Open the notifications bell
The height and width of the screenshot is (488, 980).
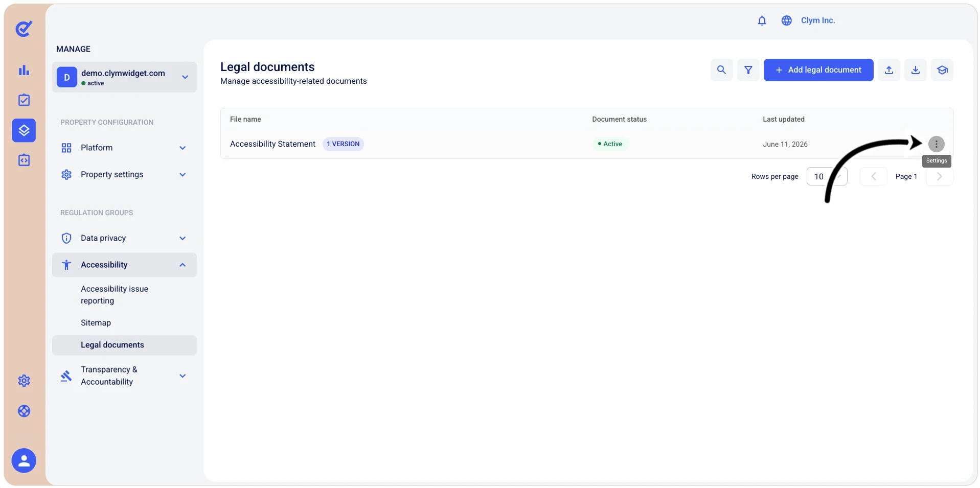point(762,20)
